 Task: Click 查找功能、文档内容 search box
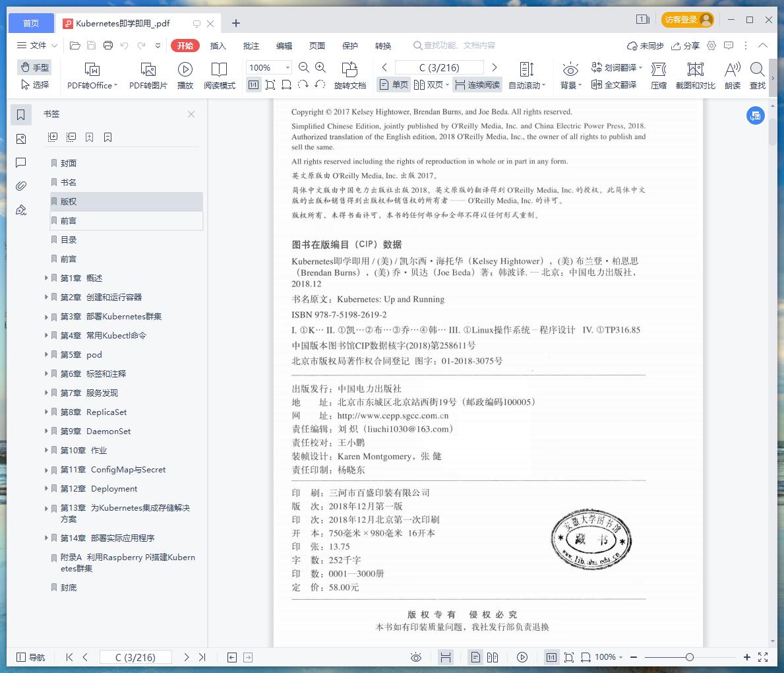click(x=454, y=46)
